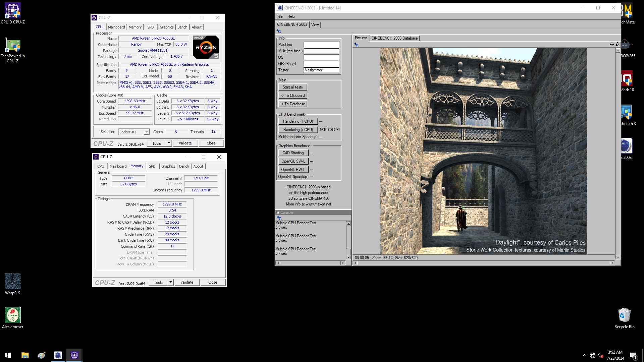644x362 pixels.
Task: Open the CPUID CPU-Z desktop shortcut
Action: click(x=13, y=13)
